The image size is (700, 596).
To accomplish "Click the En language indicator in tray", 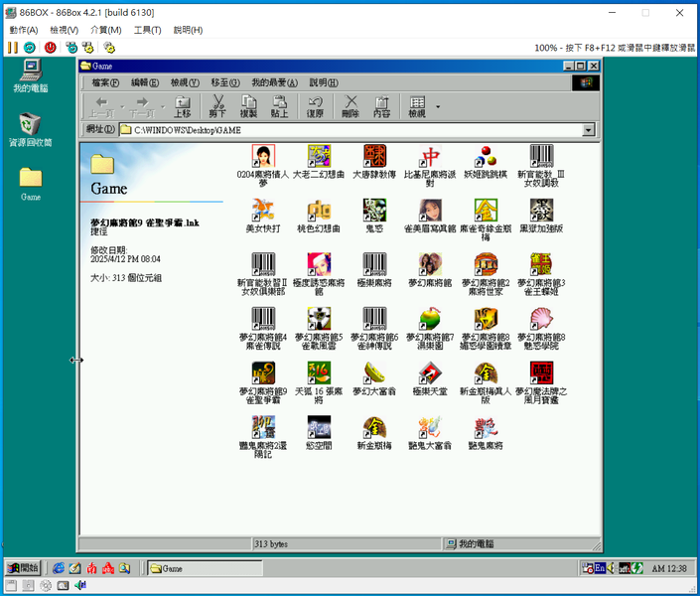I will click(600, 568).
